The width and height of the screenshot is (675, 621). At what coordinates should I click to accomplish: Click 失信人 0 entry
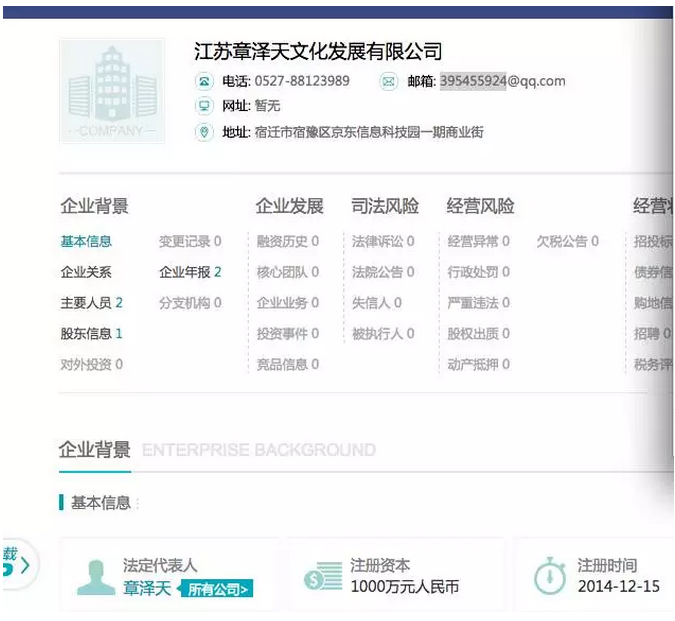click(377, 303)
